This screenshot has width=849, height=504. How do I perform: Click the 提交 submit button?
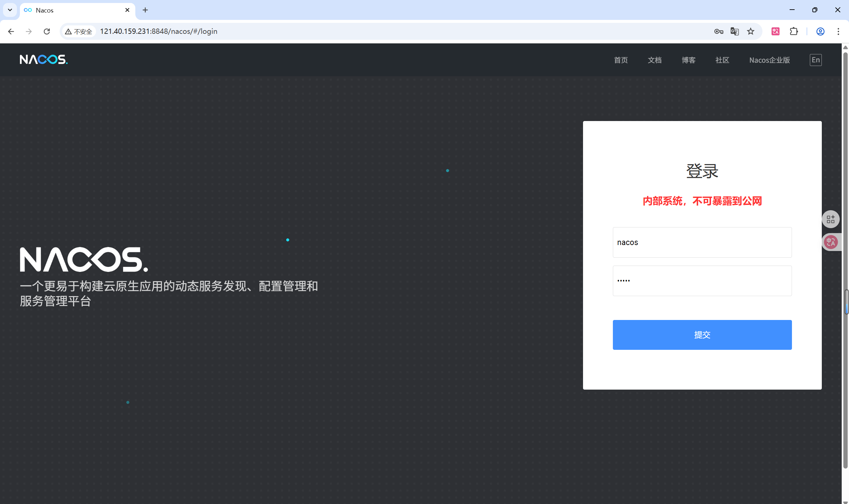702,335
